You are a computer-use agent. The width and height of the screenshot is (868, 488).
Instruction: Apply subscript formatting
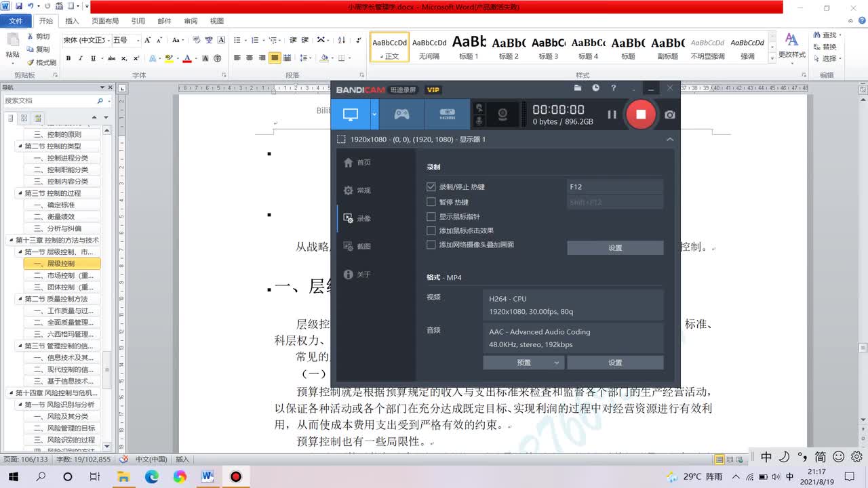[124, 58]
